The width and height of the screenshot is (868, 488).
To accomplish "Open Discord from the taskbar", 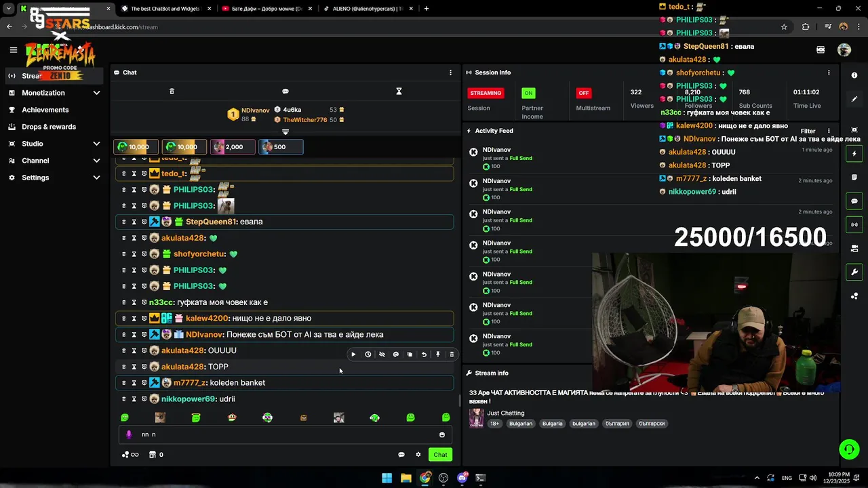I will 462,478.
